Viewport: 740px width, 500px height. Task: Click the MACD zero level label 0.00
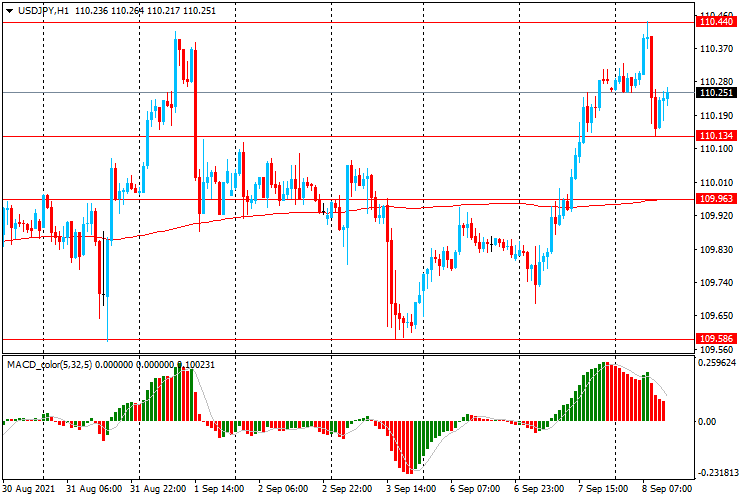coord(706,421)
